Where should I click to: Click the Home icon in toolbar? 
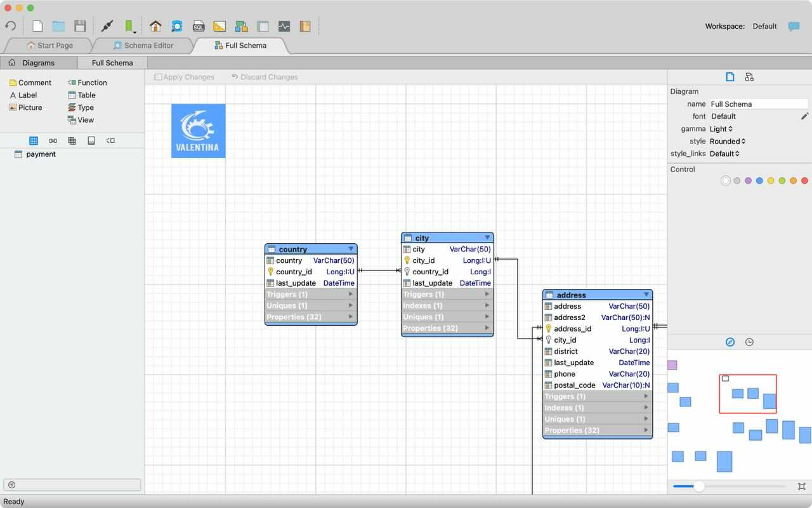(155, 27)
